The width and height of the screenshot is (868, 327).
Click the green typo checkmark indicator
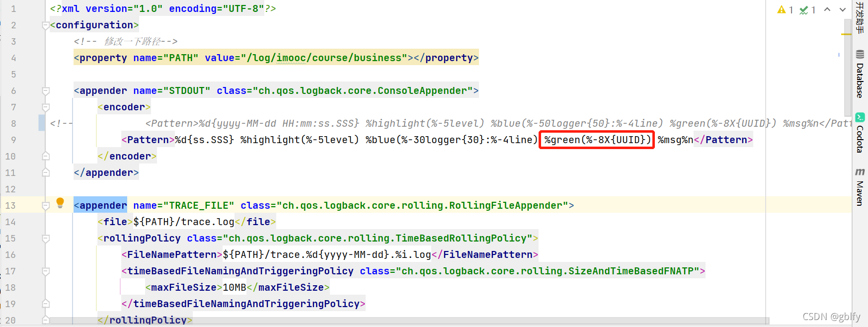click(807, 9)
